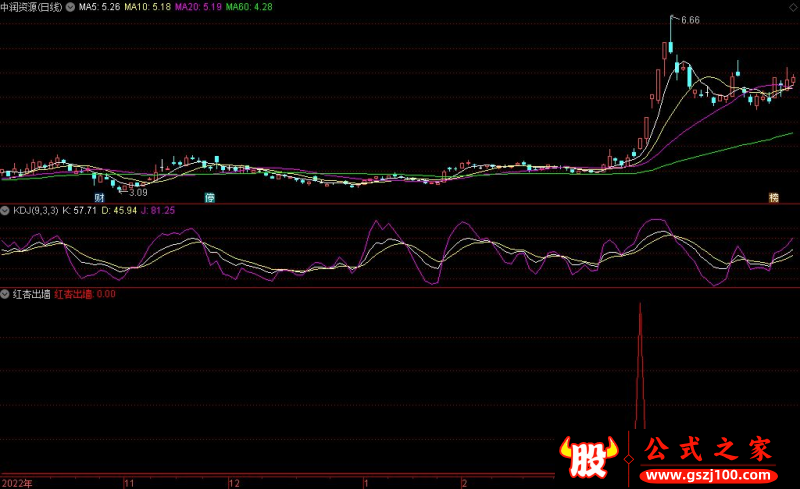This screenshot has height=489, width=800.
Task: Select the MA10 moving average label
Action: 147,7
